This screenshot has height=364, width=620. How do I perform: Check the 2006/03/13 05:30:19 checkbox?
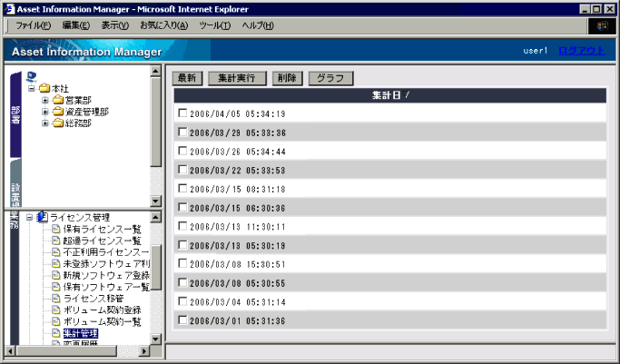tap(182, 245)
